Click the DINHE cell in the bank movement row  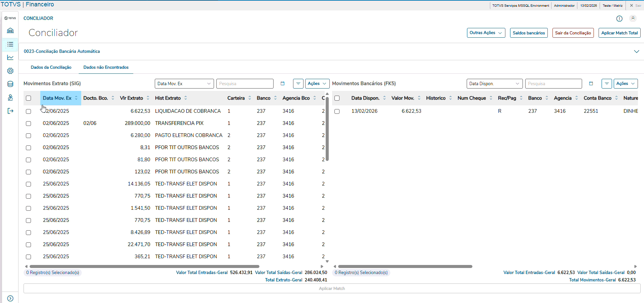pos(631,111)
